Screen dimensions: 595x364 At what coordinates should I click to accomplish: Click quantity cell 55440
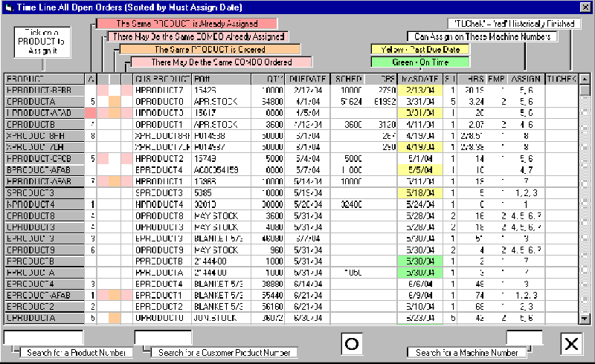268,296
